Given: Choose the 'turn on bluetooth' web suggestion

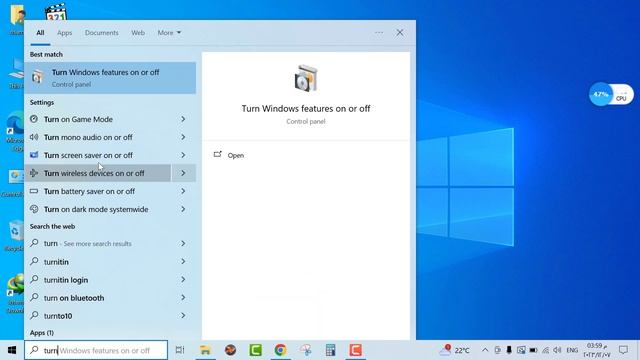Looking at the screenshot, I should tap(98, 298).
